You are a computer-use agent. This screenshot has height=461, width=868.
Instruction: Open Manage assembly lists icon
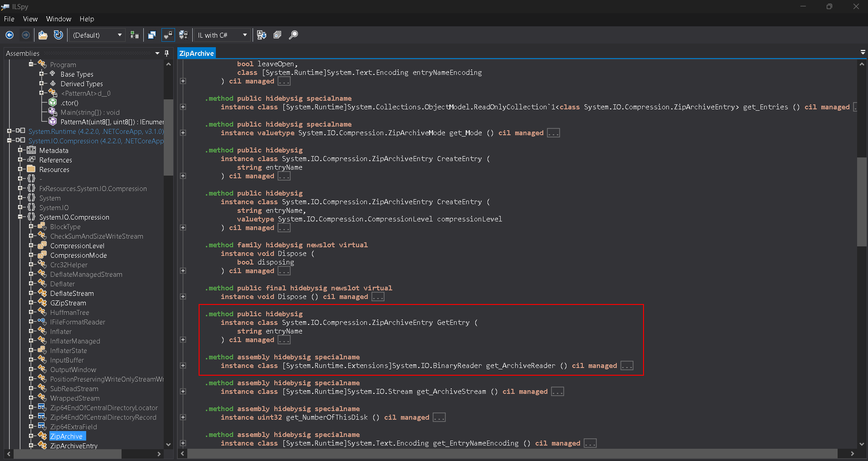click(135, 35)
